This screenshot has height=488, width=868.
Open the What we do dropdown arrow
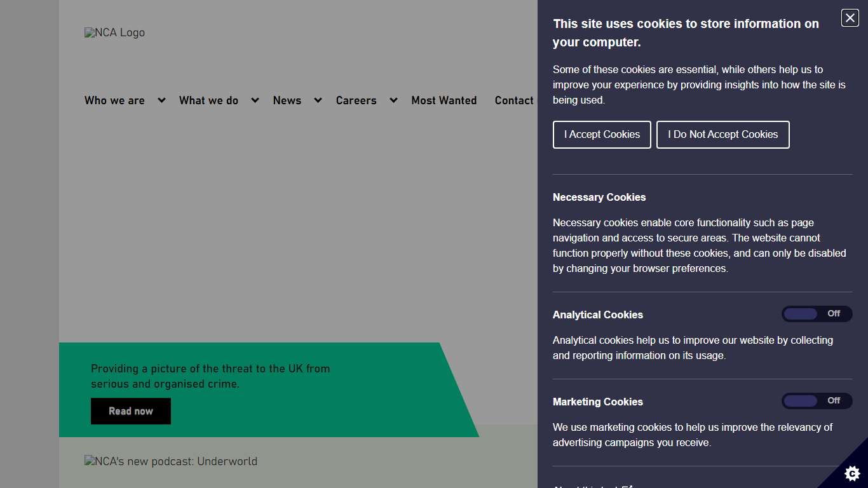point(255,100)
